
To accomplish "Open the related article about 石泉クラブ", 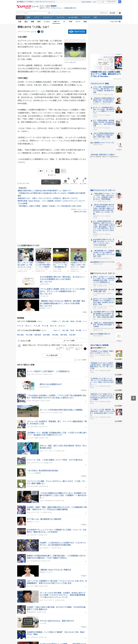I will 44,191.
